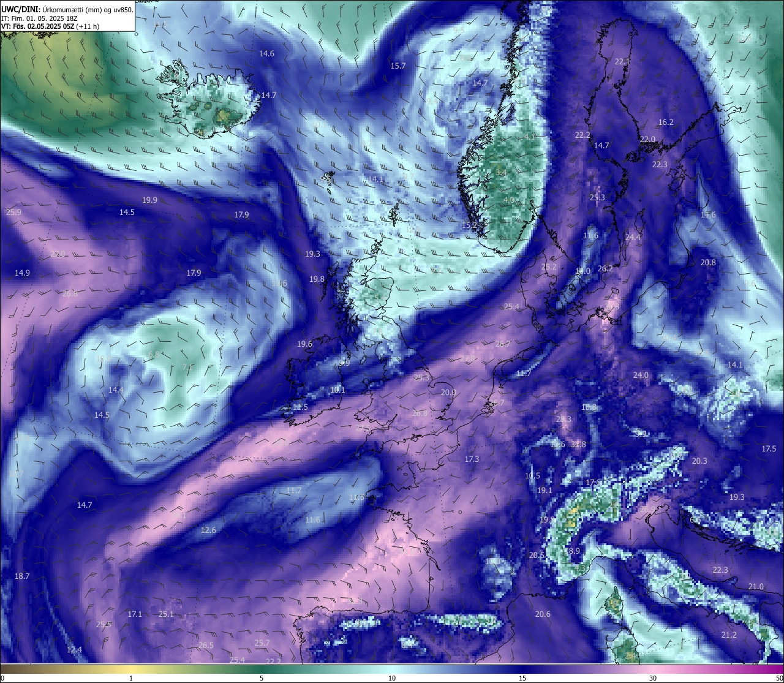Select the 25.1 map value
Image resolution: width=784 pixels, height=683 pixels.
pyautogui.click(x=166, y=614)
